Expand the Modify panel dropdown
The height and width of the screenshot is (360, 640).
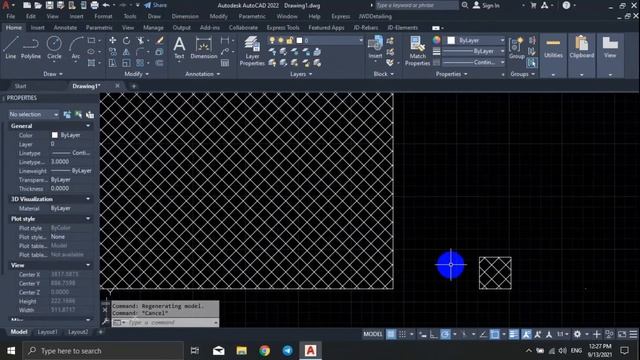point(137,74)
